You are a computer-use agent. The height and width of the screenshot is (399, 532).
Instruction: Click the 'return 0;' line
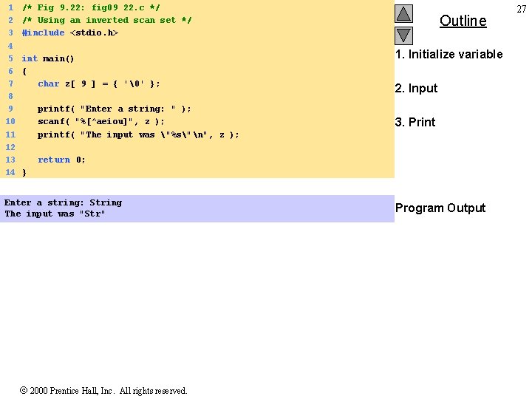coord(61,160)
